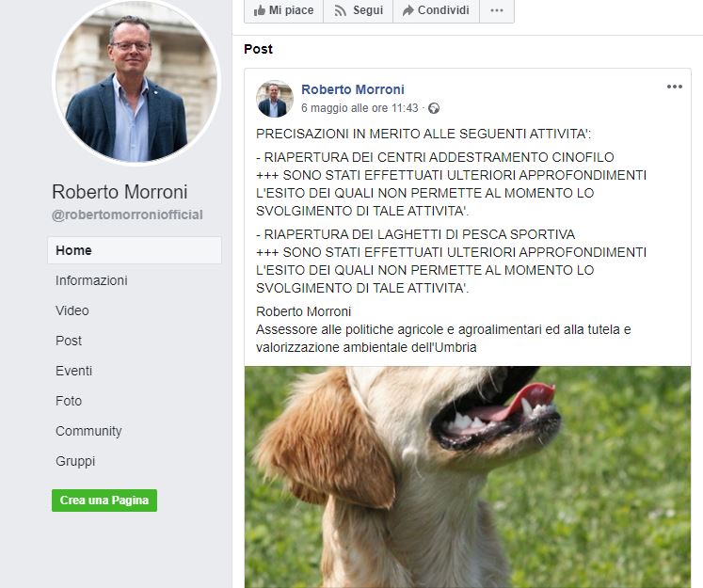703x588 pixels.
Task: Click the green Crea una Pagina button
Action: 104,501
